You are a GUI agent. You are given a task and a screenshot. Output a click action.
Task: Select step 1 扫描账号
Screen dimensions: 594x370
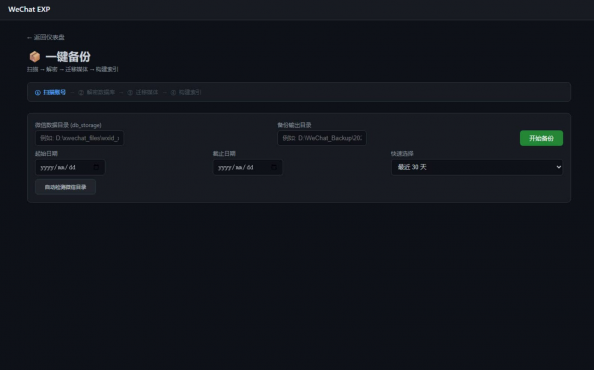click(50, 92)
